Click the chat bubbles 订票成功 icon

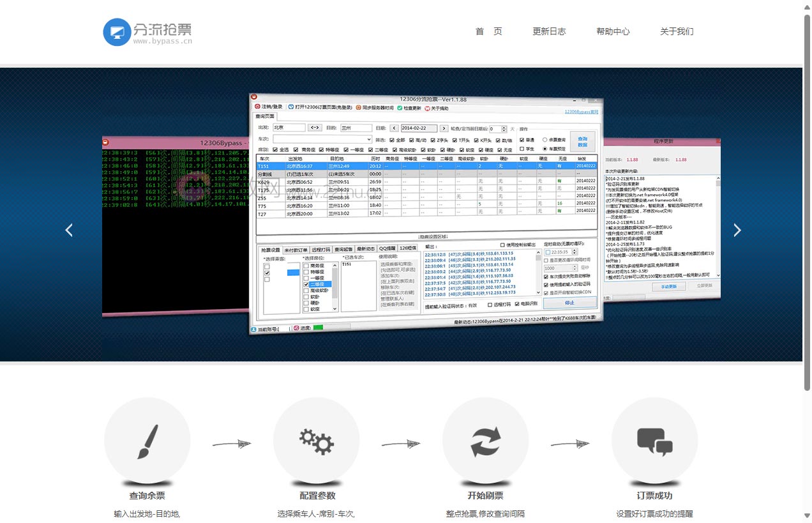click(x=654, y=441)
